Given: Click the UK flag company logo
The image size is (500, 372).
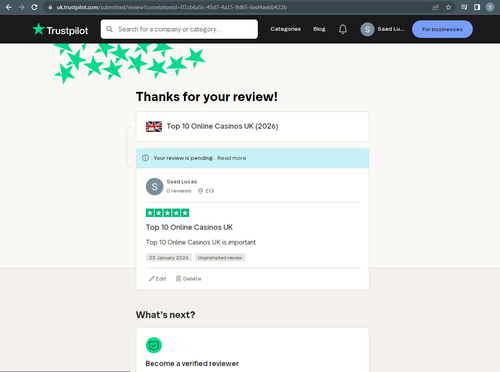Looking at the screenshot, I should click(154, 126).
